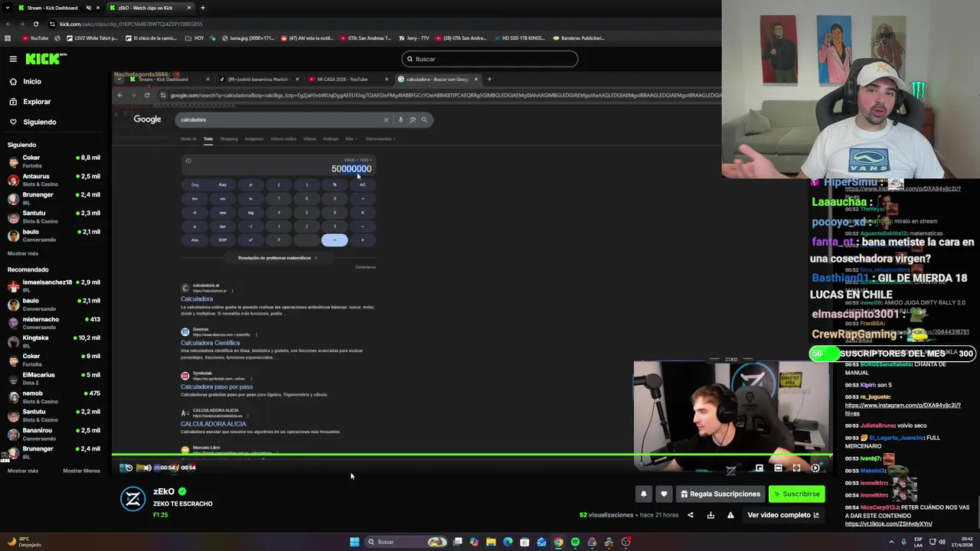This screenshot has height=551, width=980.
Task: Expand Siguiendo list with Mostrar más
Action: (23, 253)
